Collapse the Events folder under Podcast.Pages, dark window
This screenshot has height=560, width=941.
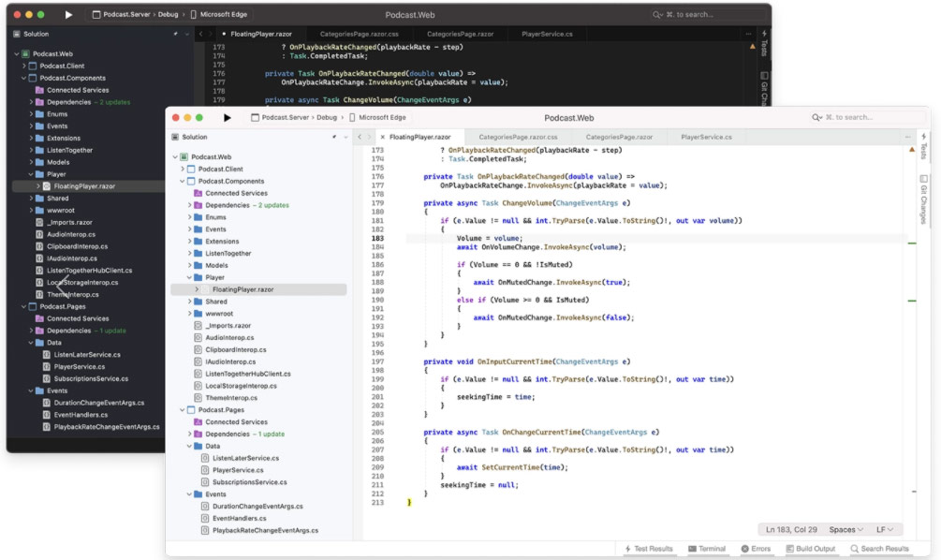pyautogui.click(x=31, y=391)
